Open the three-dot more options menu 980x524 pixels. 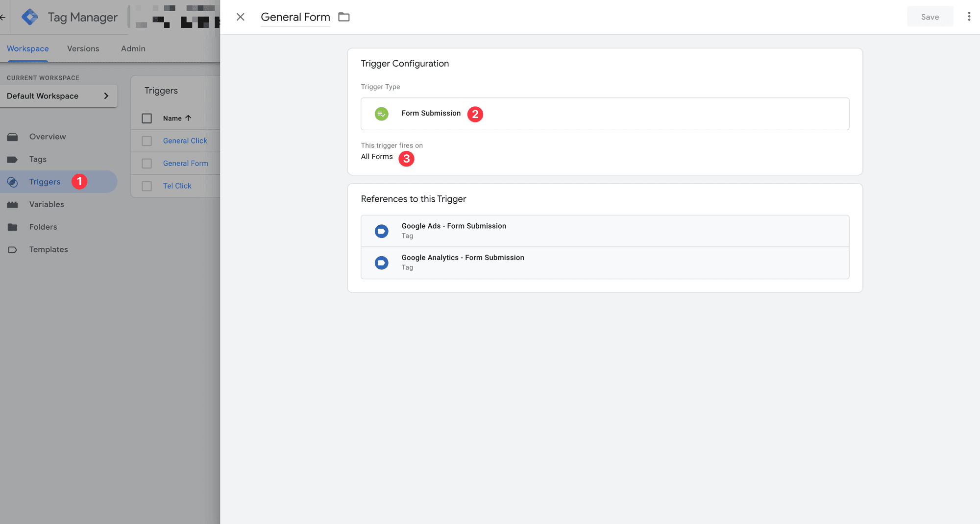[x=969, y=17]
